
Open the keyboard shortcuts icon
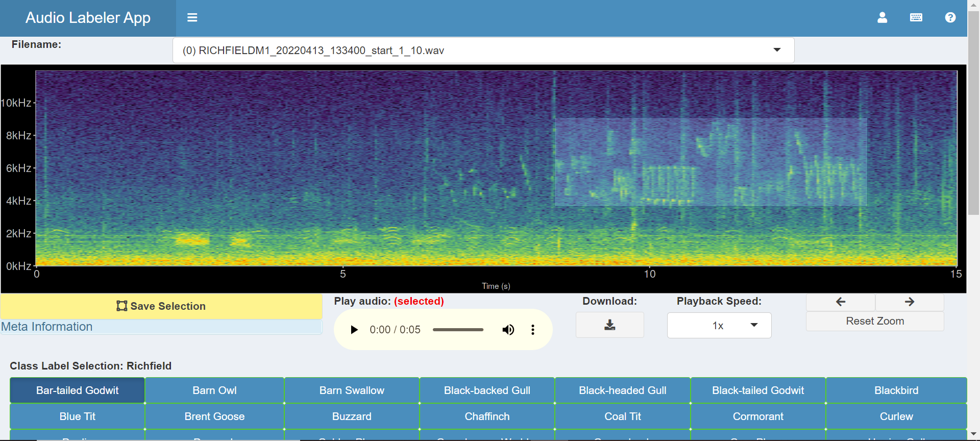tap(916, 18)
